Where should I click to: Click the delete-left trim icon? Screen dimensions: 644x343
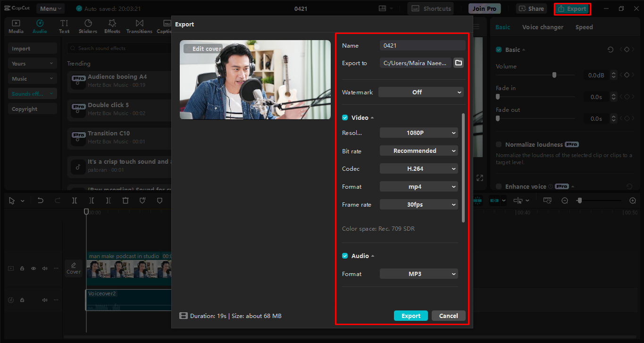tap(92, 201)
